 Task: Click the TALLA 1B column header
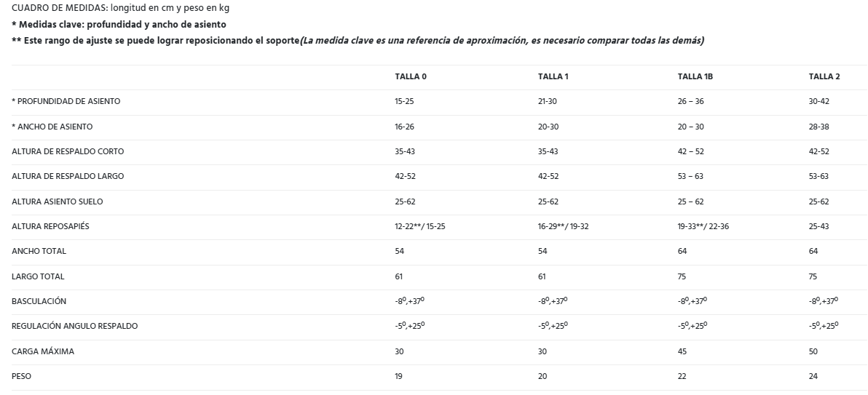[x=695, y=76]
